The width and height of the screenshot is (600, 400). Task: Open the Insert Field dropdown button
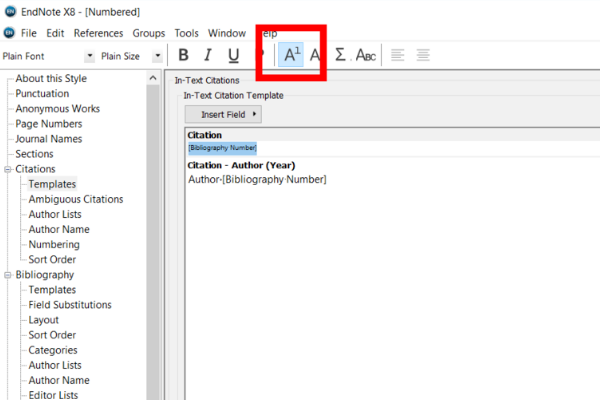click(x=223, y=114)
